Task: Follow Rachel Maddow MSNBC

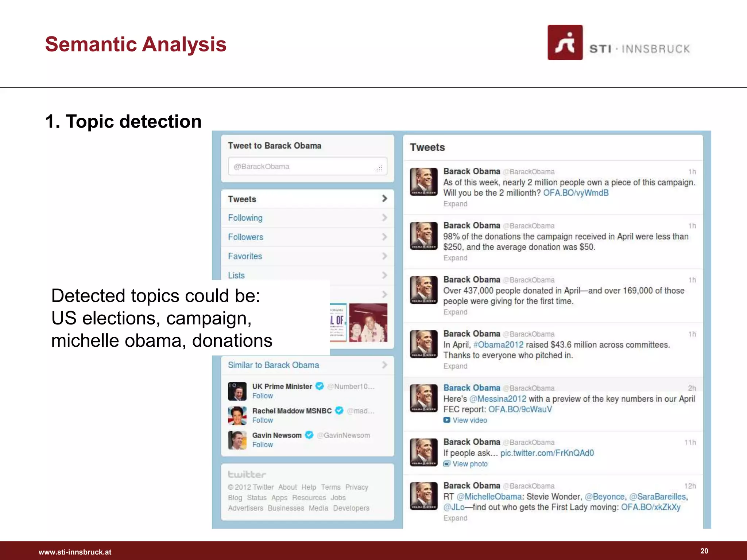Action: [x=263, y=420]
